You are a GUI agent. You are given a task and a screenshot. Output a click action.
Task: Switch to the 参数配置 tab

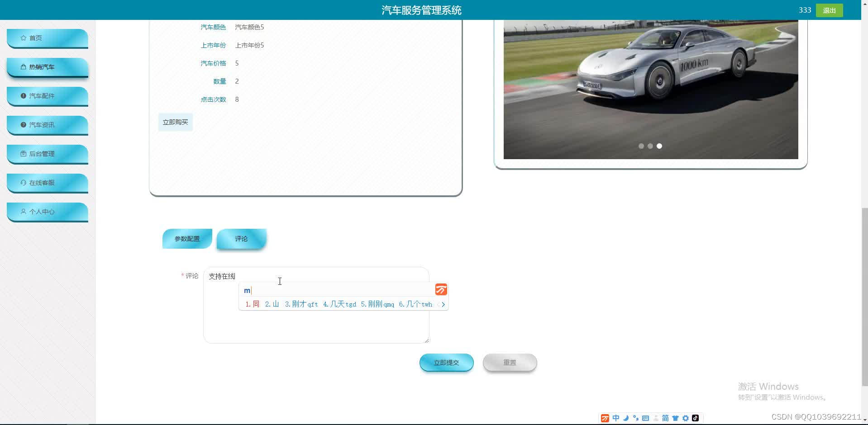pos(187,239)
